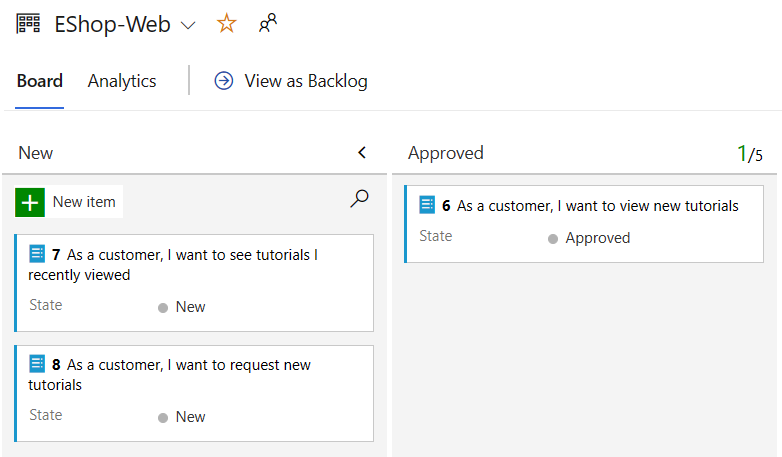The image size is (782, 457).
Task: Switch to the Board tab
Action: click(40, 81)
